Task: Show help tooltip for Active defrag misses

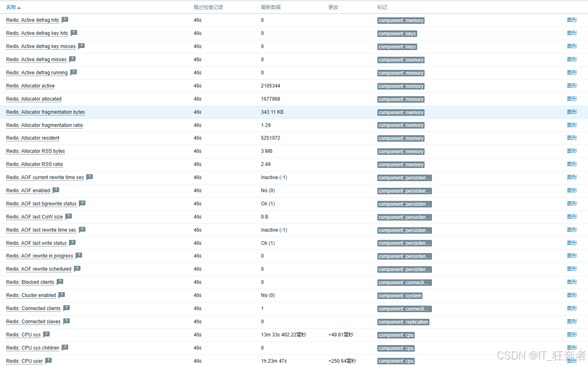Action: tap(72, 59)
